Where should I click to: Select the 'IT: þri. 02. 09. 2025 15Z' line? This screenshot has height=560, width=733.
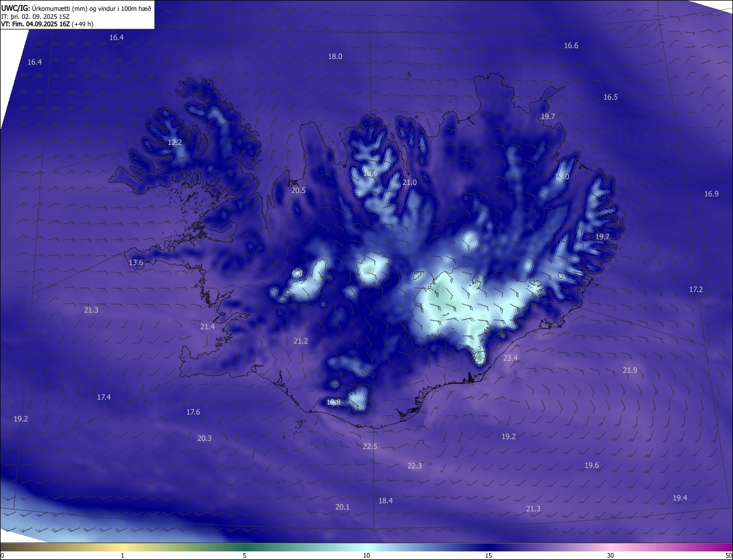point(35,17)
